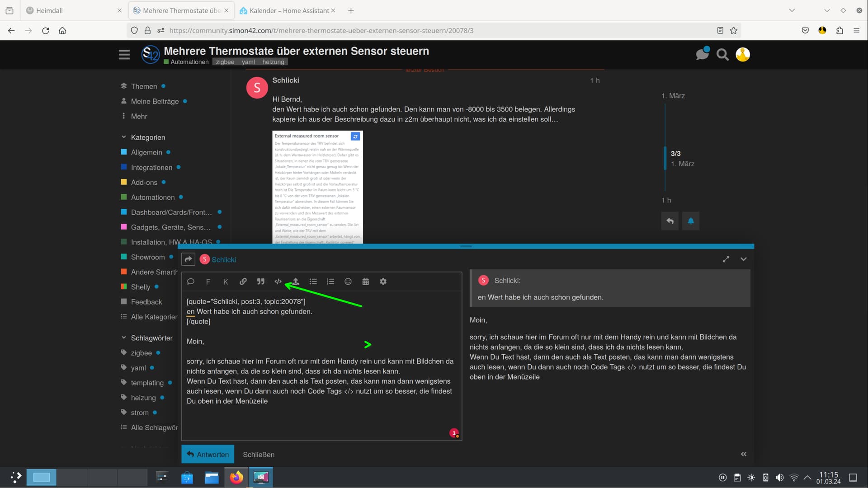Image resolution: width=868 pixels, height=488 pixels.
Task: Click the upload icon in the composer toolbar
Action: 295,282
